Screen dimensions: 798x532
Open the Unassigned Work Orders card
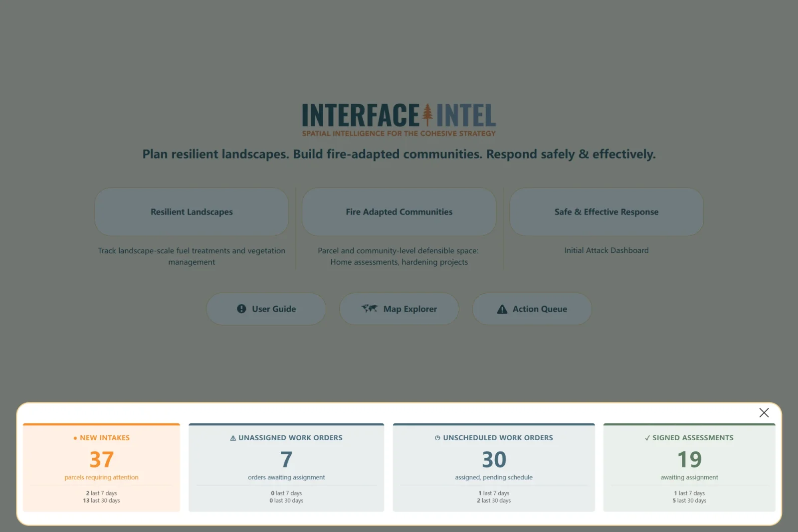[x=286, y=467]
